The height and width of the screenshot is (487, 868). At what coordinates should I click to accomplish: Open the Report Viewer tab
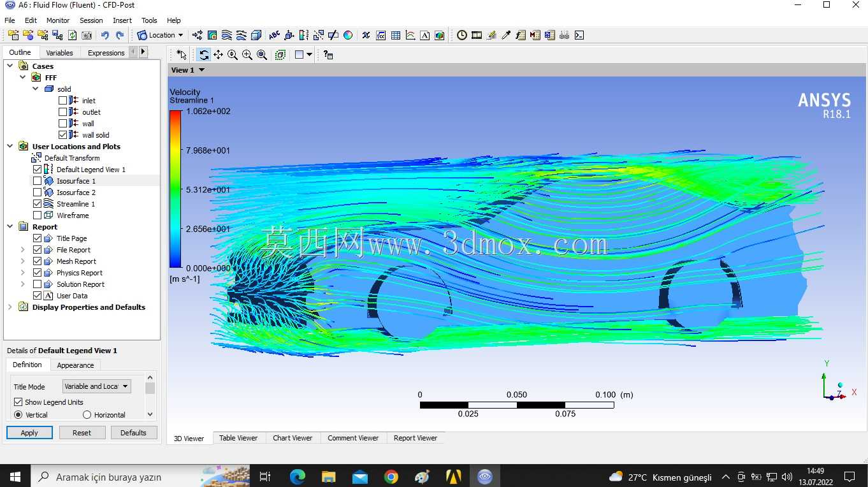pyautogui.click(x=416, y=438)
